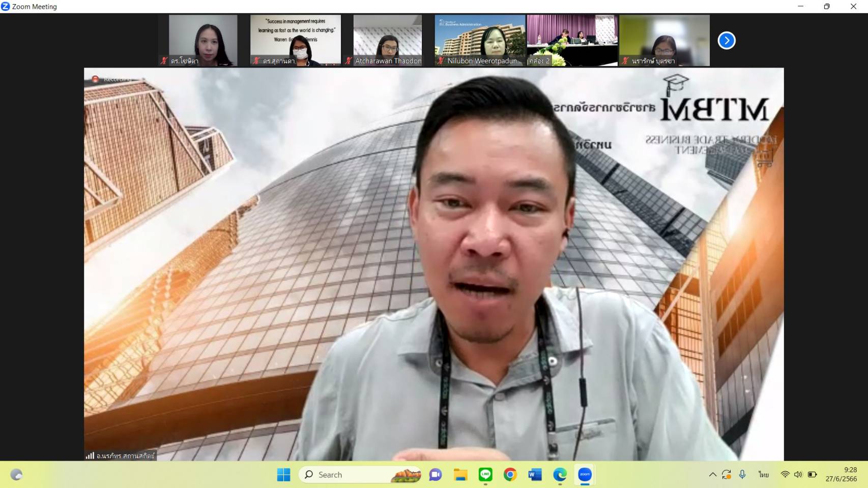Open the volume speaker tray icon

(x=798, y=475)
